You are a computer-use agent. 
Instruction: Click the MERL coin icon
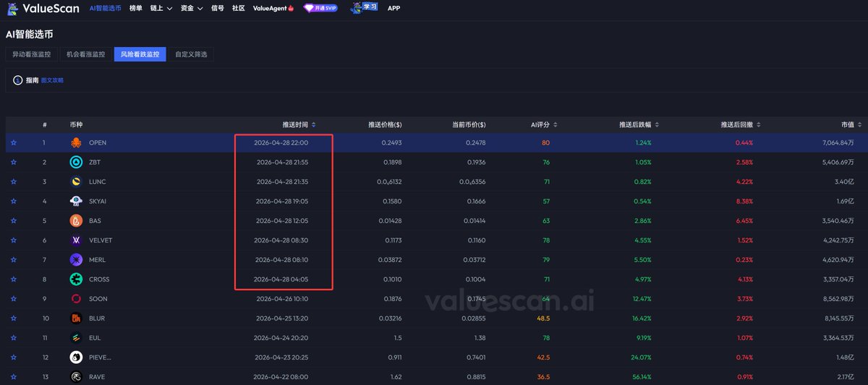click(76, 260)
